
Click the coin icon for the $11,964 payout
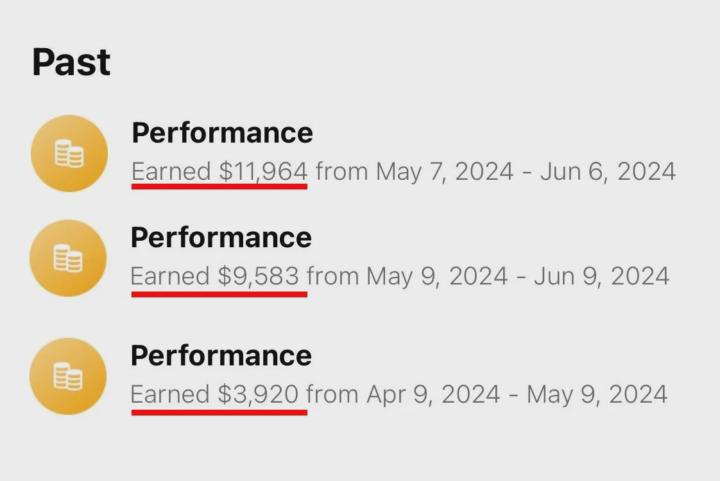pyautogui.click(x=69, y=154)
